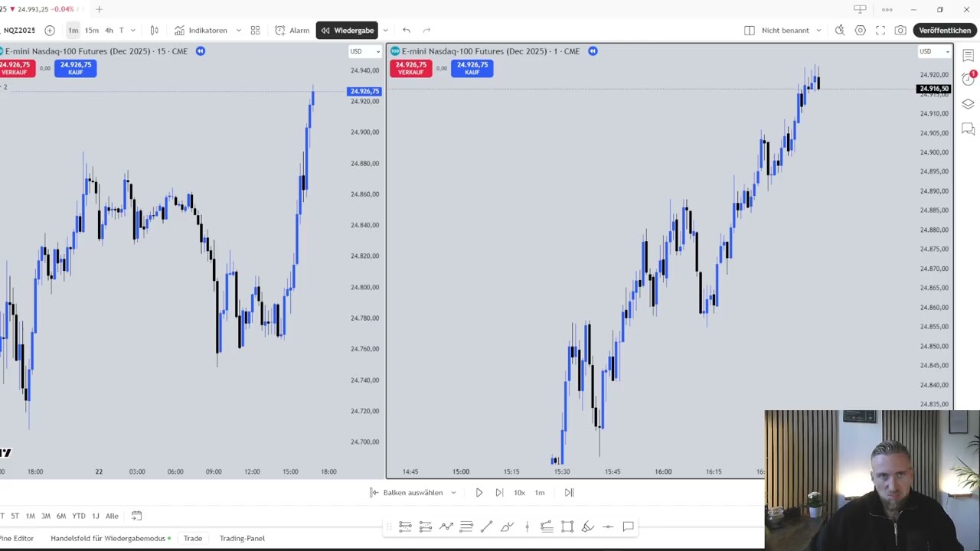The image size is (980, 551).
Task: Open the indicator templates grid icon
Action: pos(255,31)
